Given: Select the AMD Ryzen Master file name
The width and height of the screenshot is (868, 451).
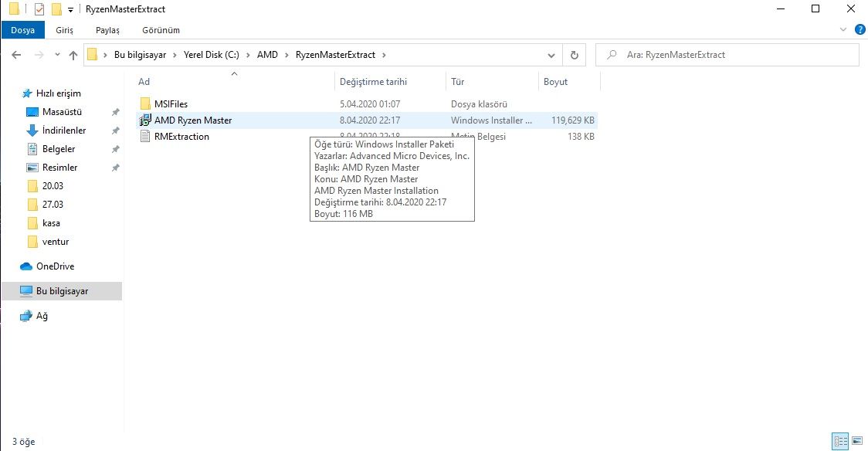Looking at the screenshot, I should coord(192,120).
